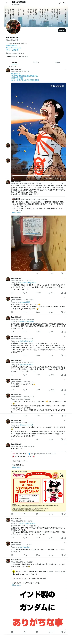The image size is (72, 644).
Task: Bookmark the Jun 27, 2024 post
Action: pos(62,312)
